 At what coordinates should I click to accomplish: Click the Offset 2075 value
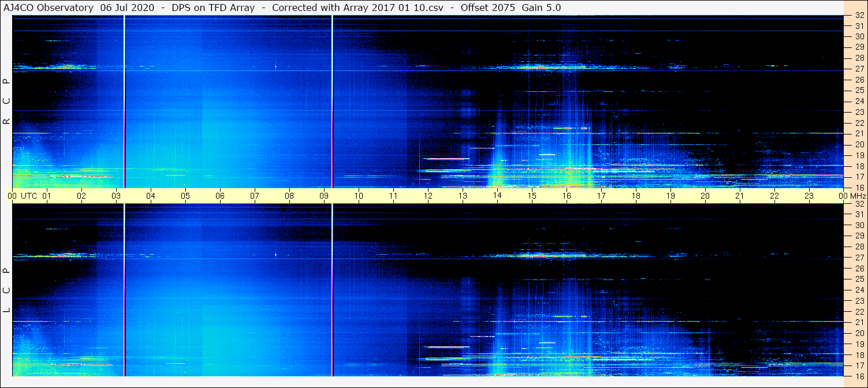pyautogui.click(x=487, y=8)
